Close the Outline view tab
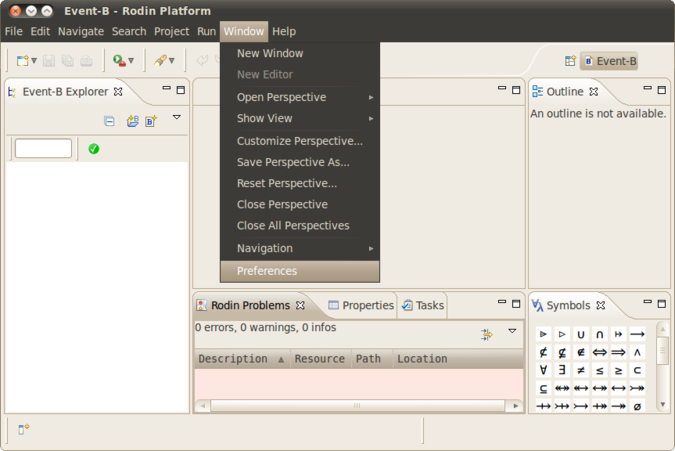675x451 pixels. tap(594, 92)
